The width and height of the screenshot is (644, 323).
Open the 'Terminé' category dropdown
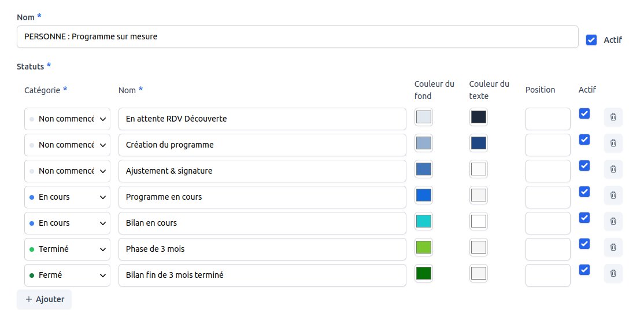(x=67, y=249)
